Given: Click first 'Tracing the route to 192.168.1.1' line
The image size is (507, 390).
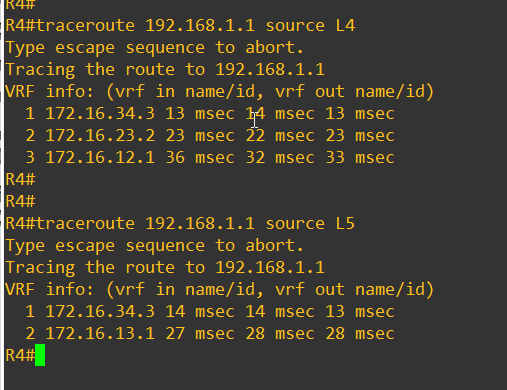Looking at the screenshot, I should 165,70.
